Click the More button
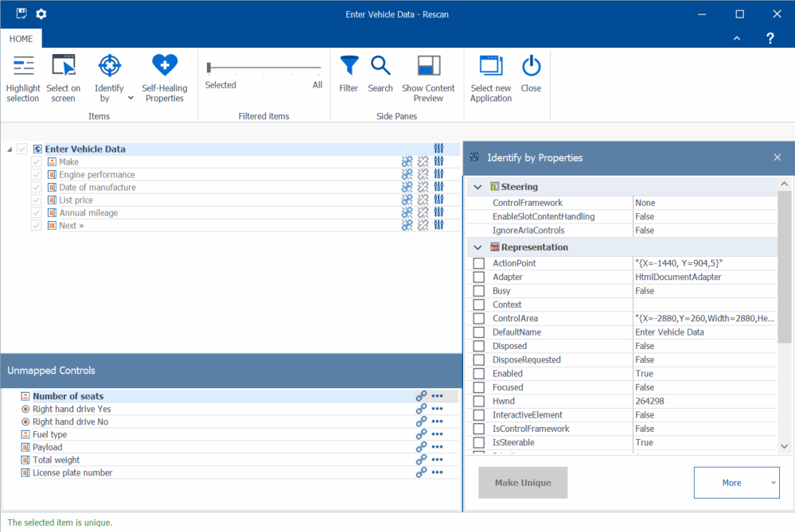The width and height of the screenshot is (795, 532). tap(736, 483)
